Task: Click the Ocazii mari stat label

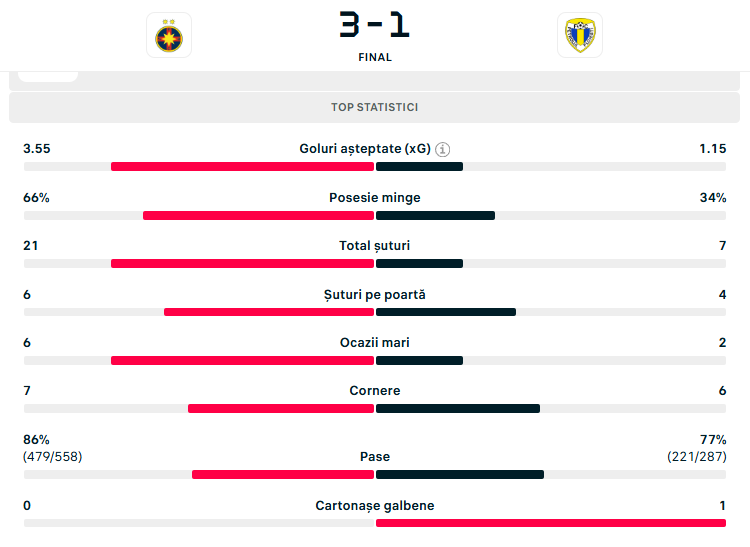Action: pos(375,343)
